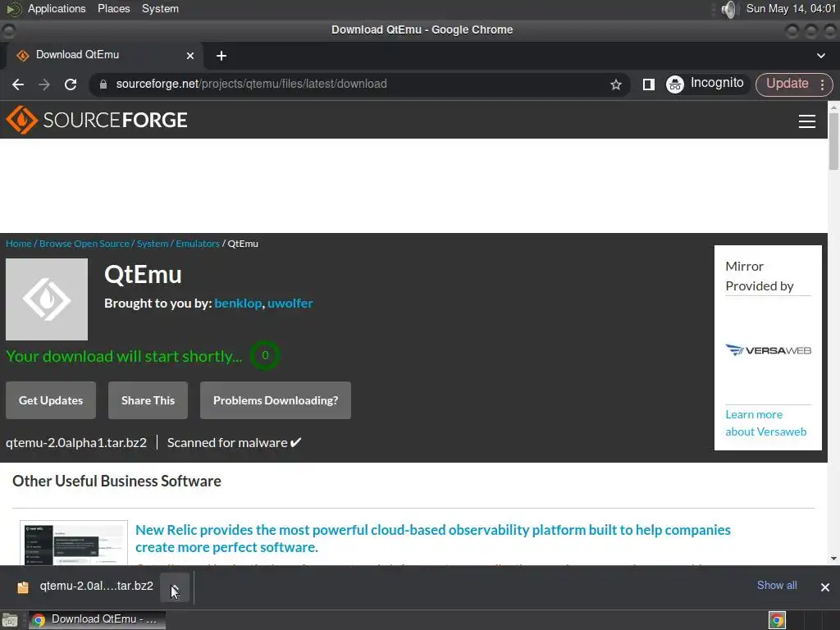Viewport: 840px width, 630px height.
Task: Click the SourceForge logo icon
Action: point(22,121)
